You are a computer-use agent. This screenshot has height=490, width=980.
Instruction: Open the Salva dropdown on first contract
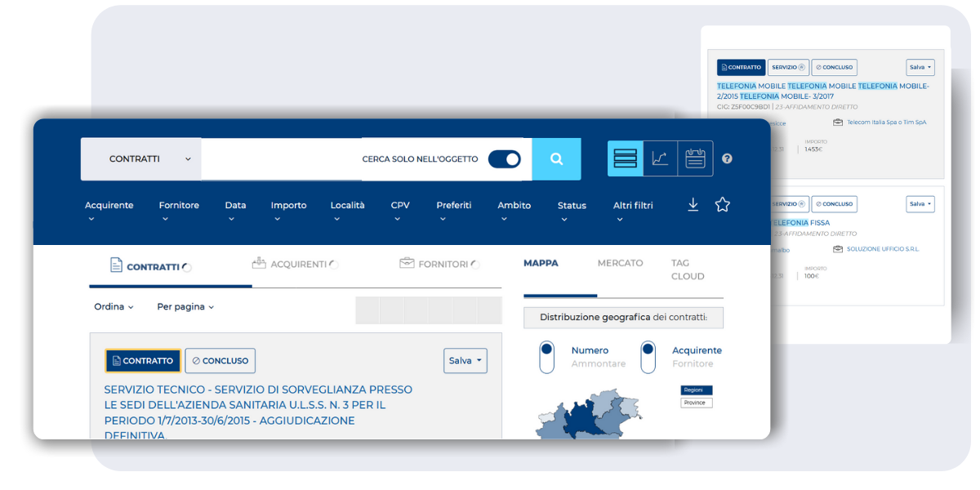[465, 361]
